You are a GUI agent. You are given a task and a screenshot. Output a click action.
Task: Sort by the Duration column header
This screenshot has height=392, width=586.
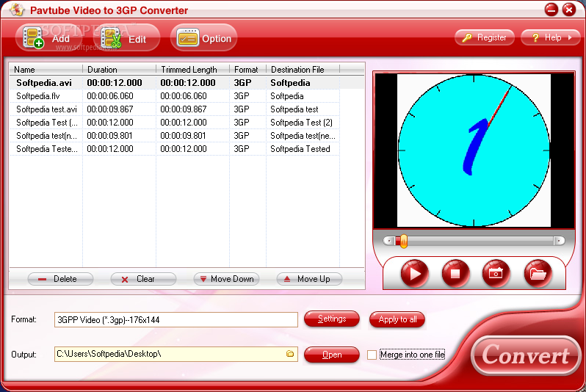[119, 70]
